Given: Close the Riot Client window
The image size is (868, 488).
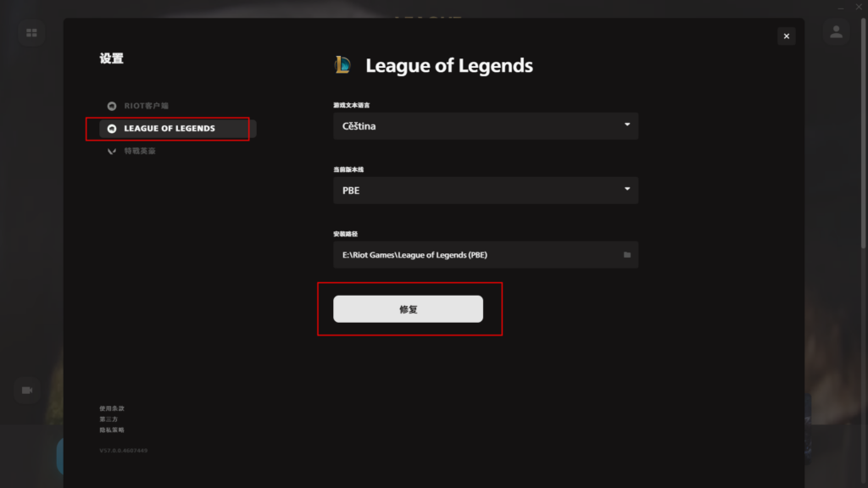Looking at the screenshot, I should tap(859, 7).
